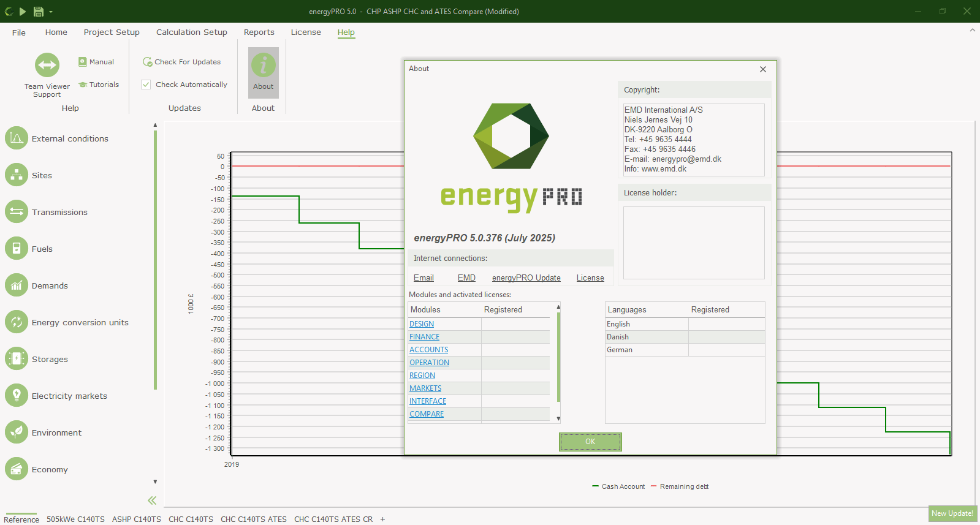Switch to Project Setup tab

112,32
